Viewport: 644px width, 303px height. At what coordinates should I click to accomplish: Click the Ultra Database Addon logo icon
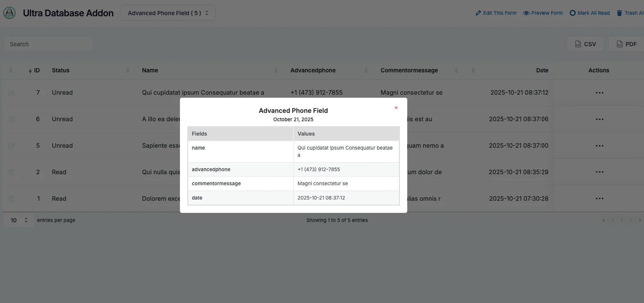pyautogui.click(x=10, y=13)
